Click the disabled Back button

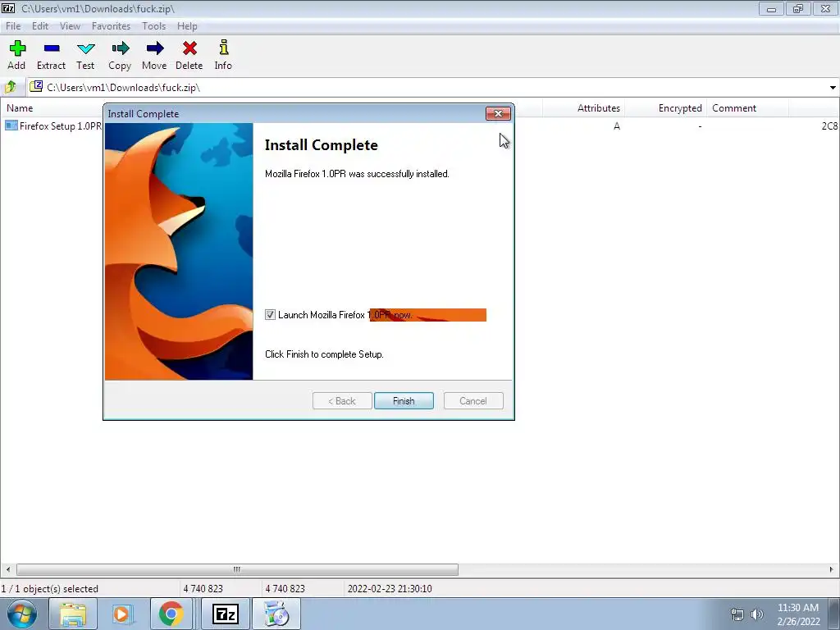pos(342,400)
